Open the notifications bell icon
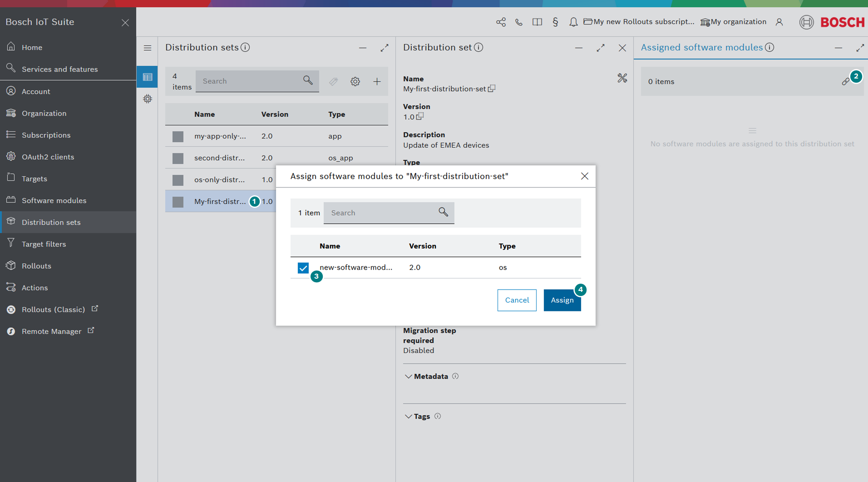The width and height of the screenshot is (868, 482). click(x=573, y=22)
